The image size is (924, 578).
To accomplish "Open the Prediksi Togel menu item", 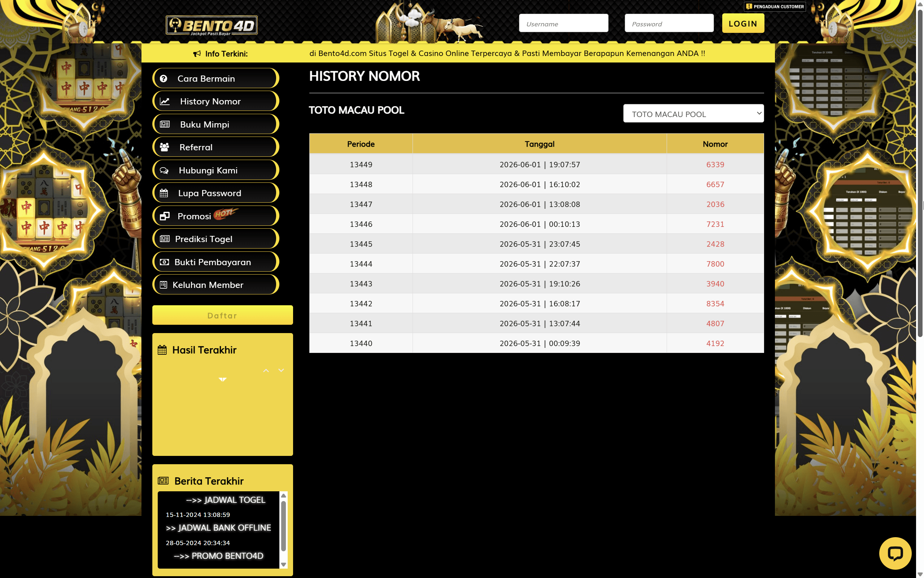I will click(216, 239).
